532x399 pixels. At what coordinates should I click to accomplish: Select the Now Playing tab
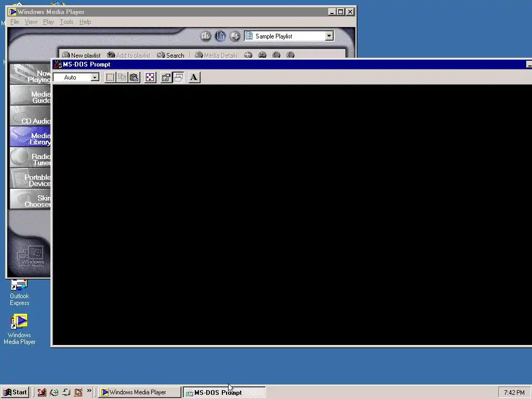tap(31, 74)
